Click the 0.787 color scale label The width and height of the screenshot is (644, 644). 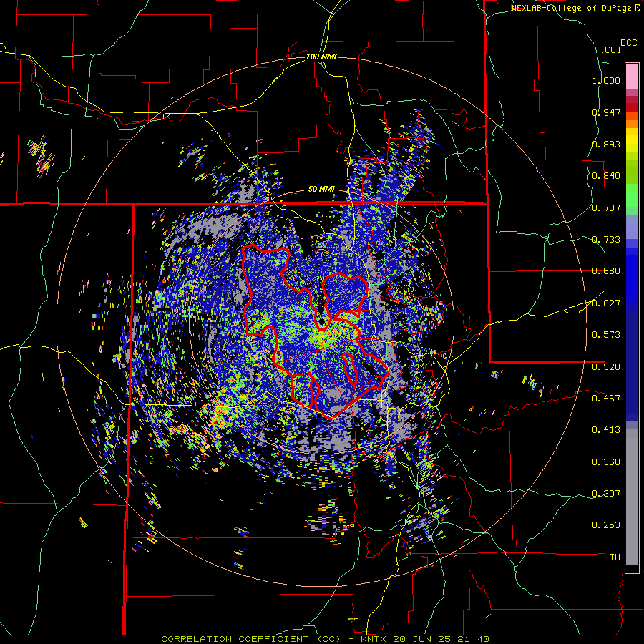[606, 208]
